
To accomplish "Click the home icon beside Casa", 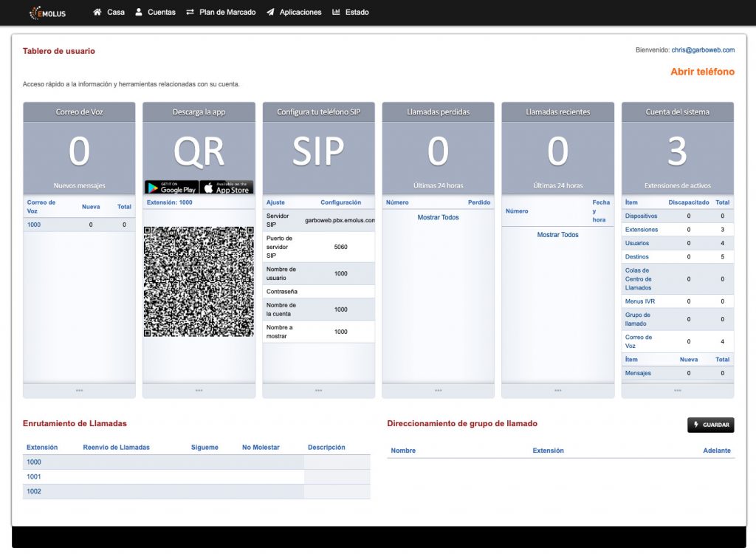I will (97, 12).
